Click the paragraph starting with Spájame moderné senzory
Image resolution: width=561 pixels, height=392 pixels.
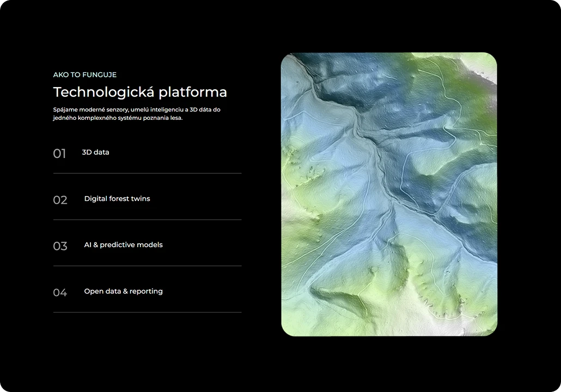136,113
